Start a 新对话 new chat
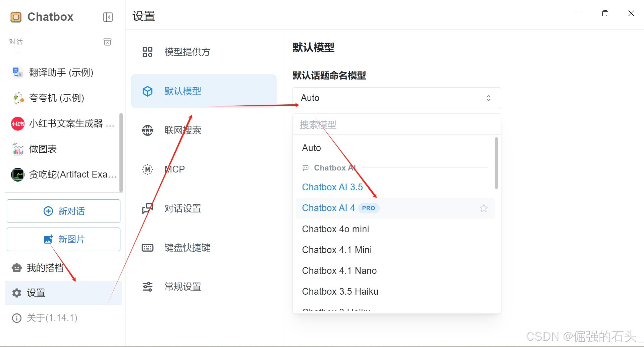The height and width of the screenshot is (347, 644). 63,211
